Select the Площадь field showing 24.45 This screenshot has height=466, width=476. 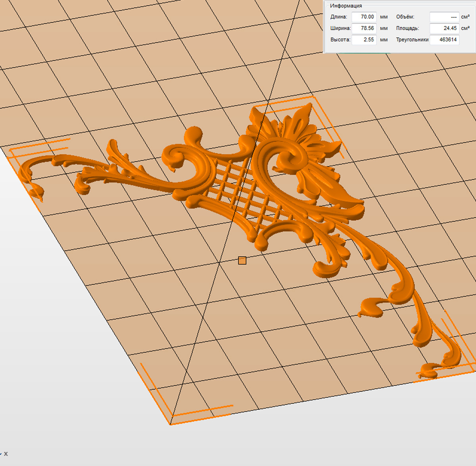(444, 28)
